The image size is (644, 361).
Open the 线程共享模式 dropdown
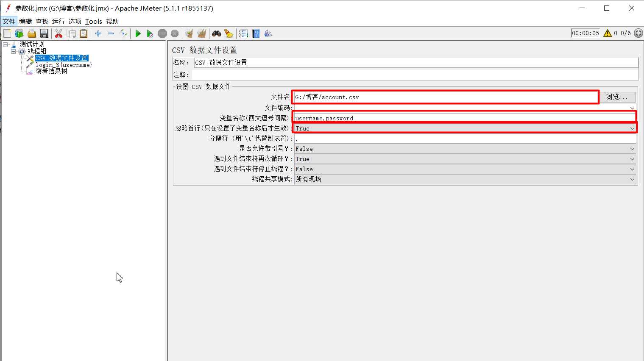point(465,179)
